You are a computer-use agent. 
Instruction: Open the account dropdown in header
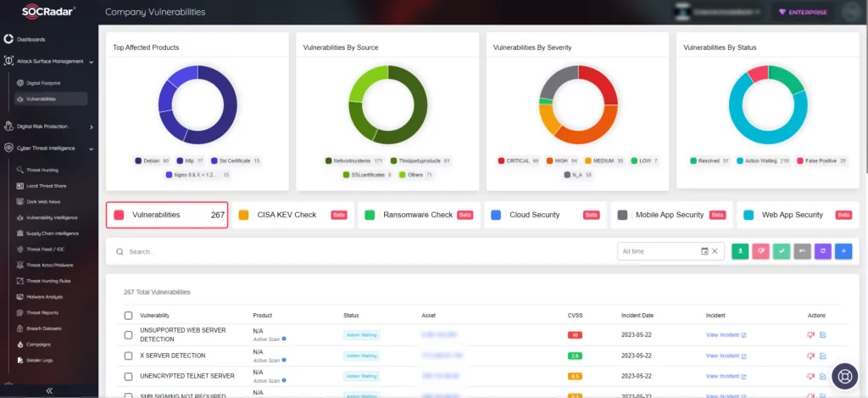[719, 12]
